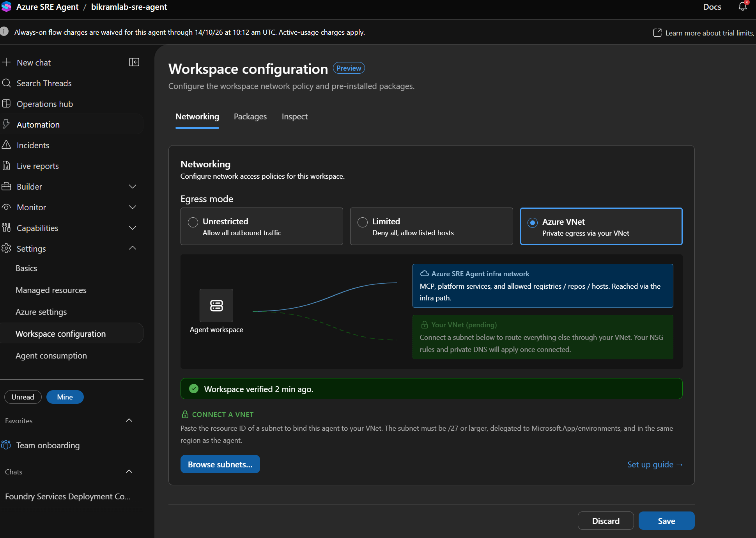Open Learn more about trial limits link
Image resolution: width=756 pixels, height=538 pixels.
tap(704, 33)
